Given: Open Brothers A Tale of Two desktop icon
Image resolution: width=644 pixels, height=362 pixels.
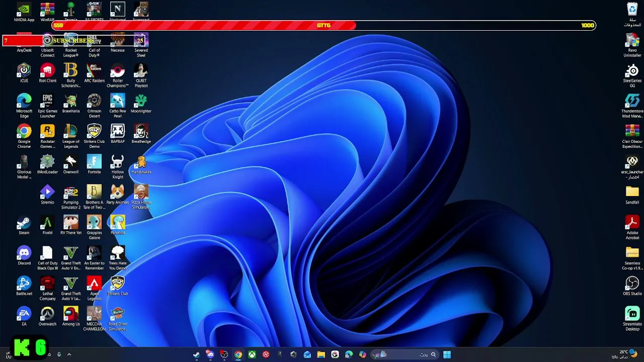Looking at the screenshot, I should 94,198.
